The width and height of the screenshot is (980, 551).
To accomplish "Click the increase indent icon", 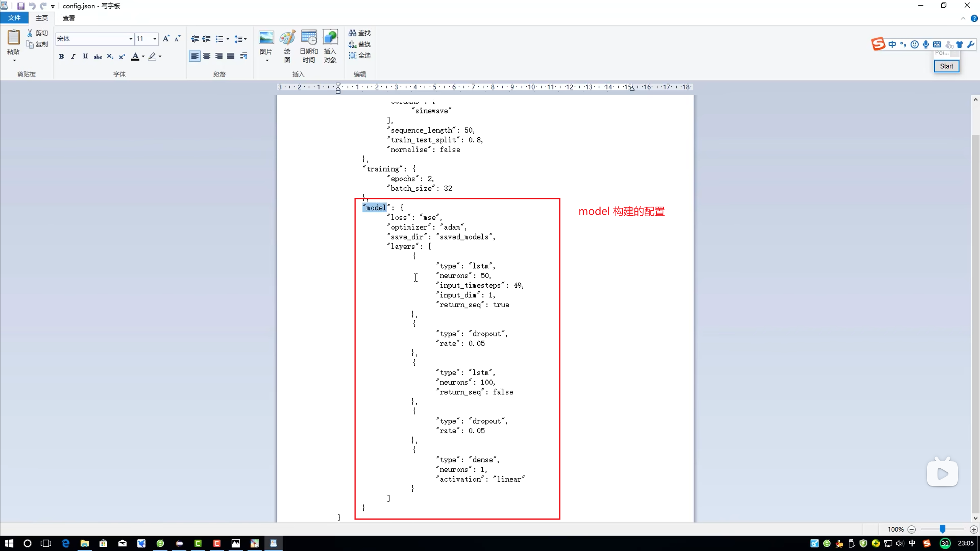I will point(206,39).
